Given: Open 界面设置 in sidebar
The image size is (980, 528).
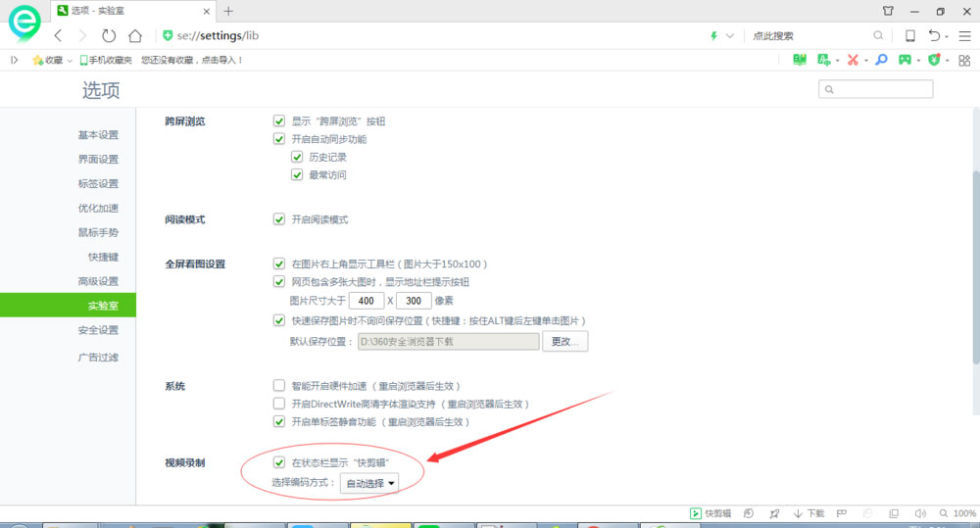Looking at the screenshot, I should pyautogui.click(x=98, y=160).
